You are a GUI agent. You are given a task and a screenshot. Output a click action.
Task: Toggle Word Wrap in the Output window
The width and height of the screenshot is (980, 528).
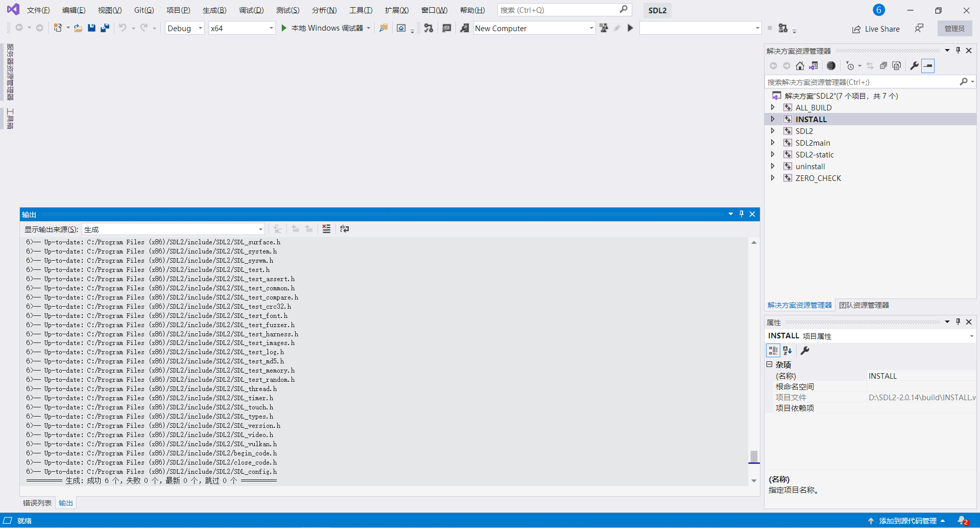pyautogui.click(x=345, y=229)
